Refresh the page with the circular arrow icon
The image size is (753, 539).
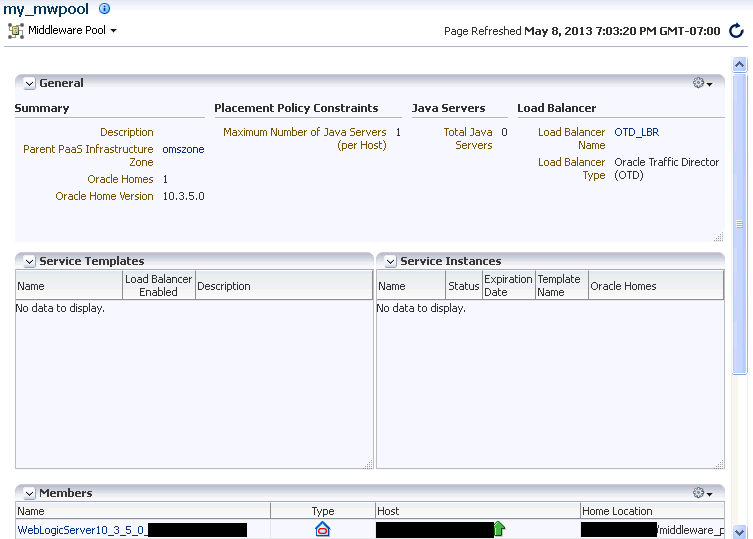(x=736, y=31)
